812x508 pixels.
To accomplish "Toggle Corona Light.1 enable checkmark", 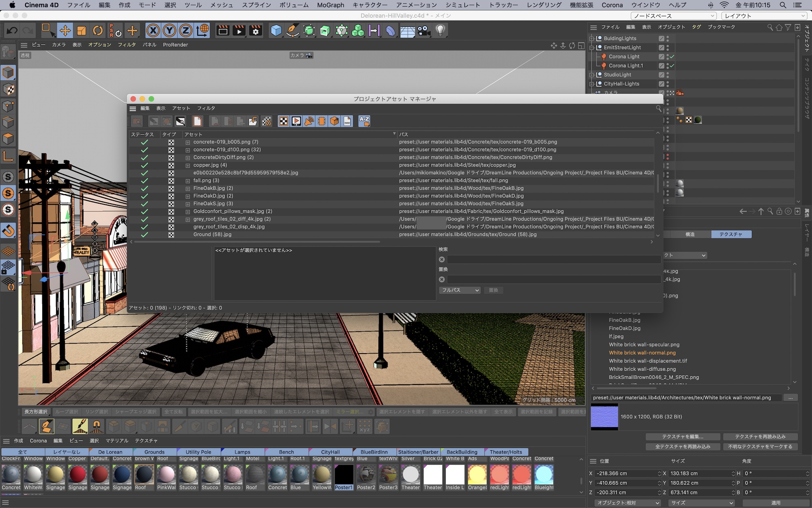I will [672, 65].
